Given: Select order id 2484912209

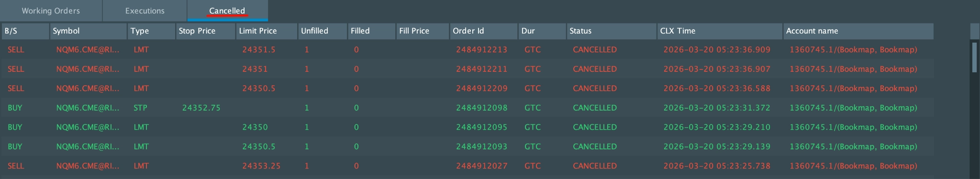Looking at the screenshot, I should [x=481, y=89].
